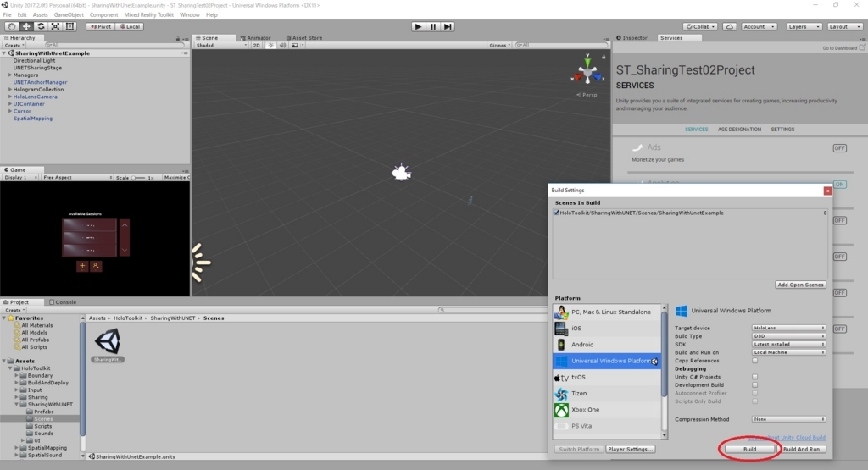Image resolution: width=868 pixels, height=470 pixels.
Task: Open SDK dropdown (Latest installed)
Action: coord(788,344)
